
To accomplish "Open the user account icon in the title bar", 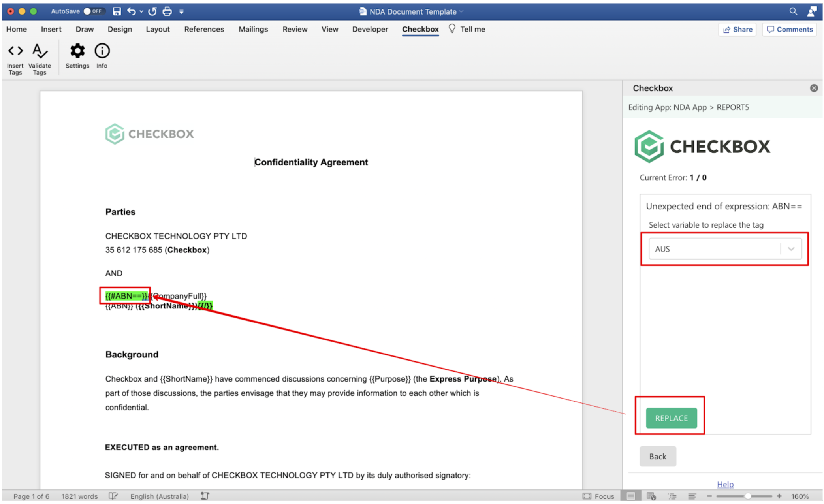I will [812, 11].
